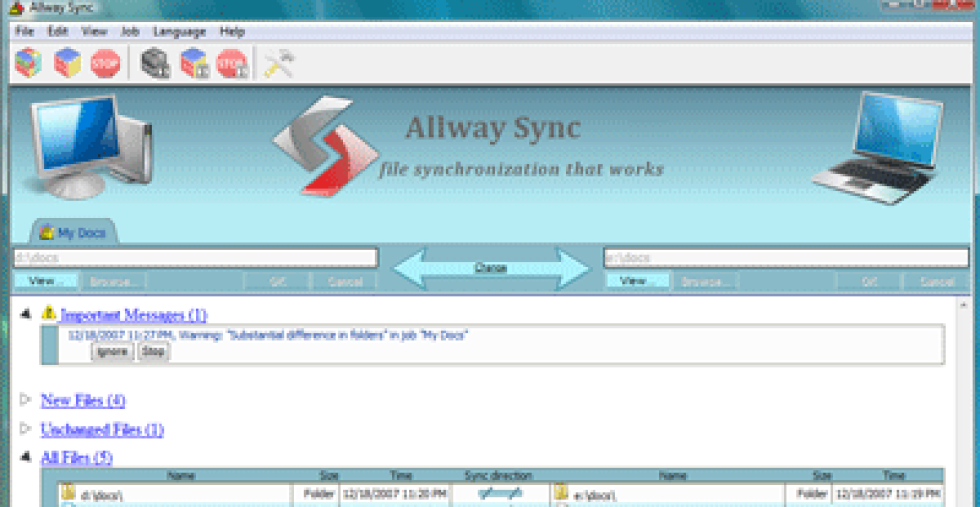Click the scrollbar up arrow in results pane
Viewport: 980px width, 507px height.
click(965, 306)
